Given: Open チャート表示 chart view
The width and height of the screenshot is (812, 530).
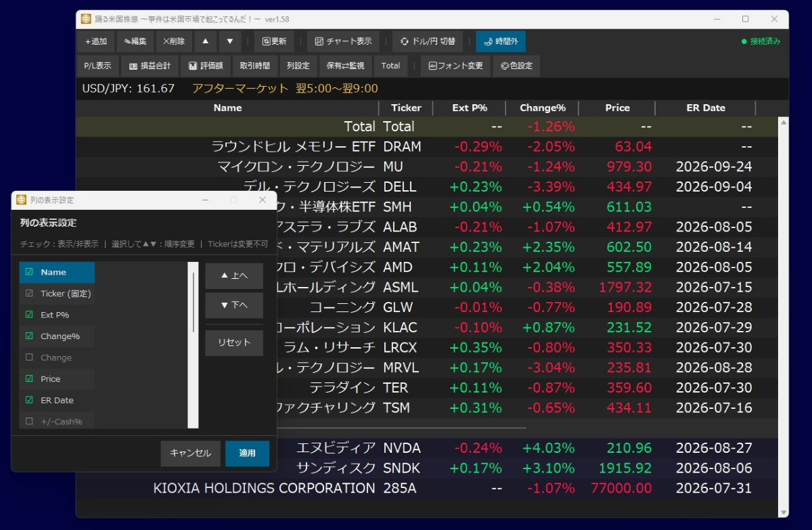Looking at the screenshot, I should 343,41.
